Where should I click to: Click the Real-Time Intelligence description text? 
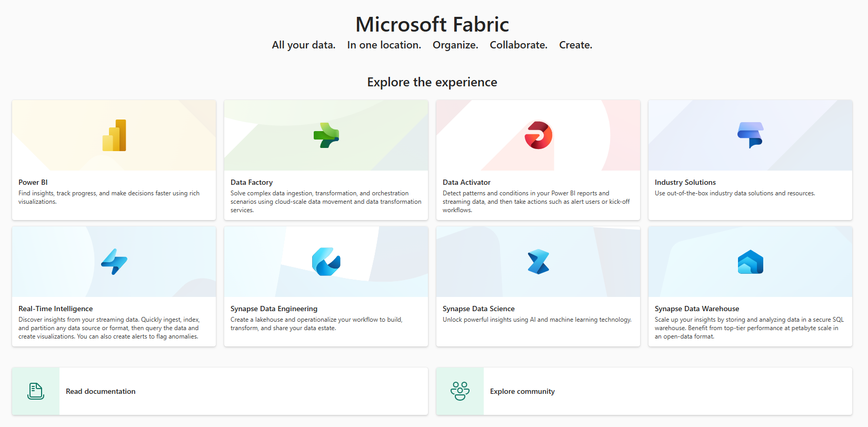tap(109, 328)
